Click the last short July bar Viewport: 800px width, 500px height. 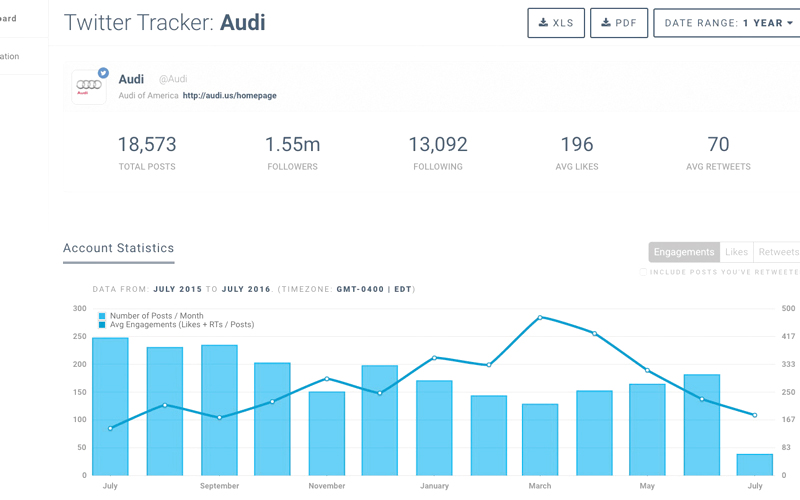point(755,465)
